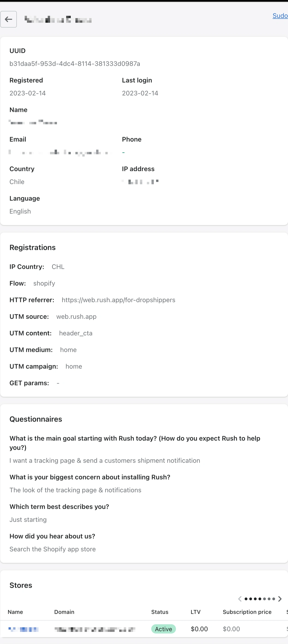Collapse the Stores section heading
Viewport: 288px width, 644px height.
pyautogui.click(x=21, y=585)
